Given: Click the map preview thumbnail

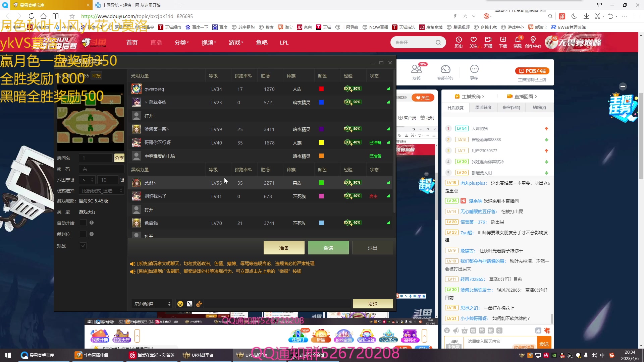Looking at the screenshot, I should (91, 118).
